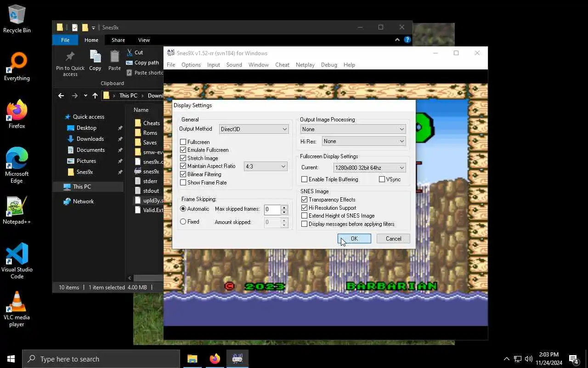Enable the Fullscreen checkbox
The height and width of the screenshot is (368, 588).
tap(183, 142)
